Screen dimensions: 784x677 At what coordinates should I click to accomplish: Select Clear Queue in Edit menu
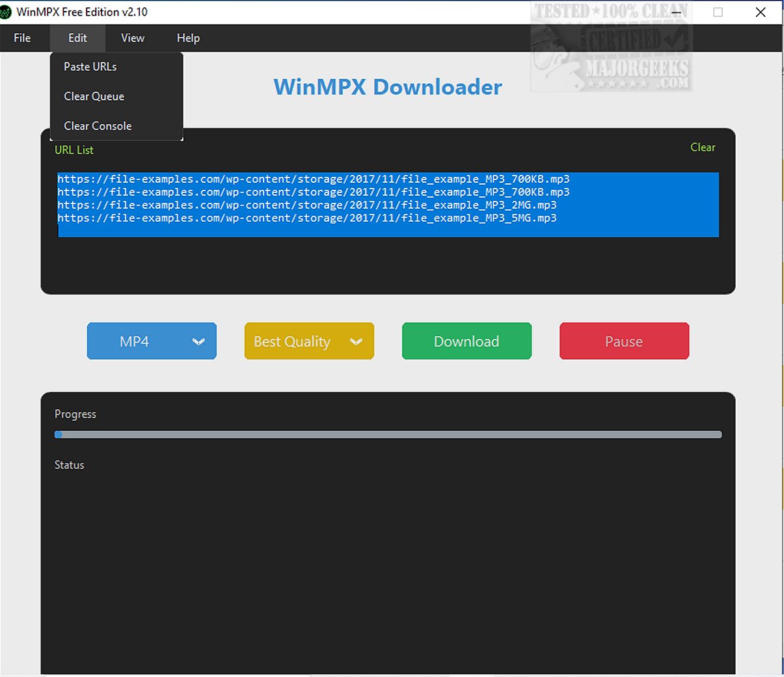116,96
